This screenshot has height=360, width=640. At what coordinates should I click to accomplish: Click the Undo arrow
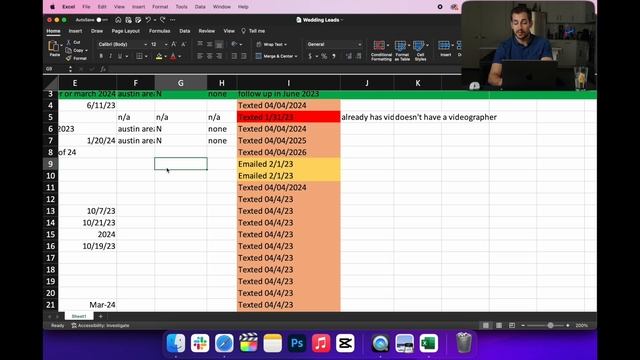point(148,20)
